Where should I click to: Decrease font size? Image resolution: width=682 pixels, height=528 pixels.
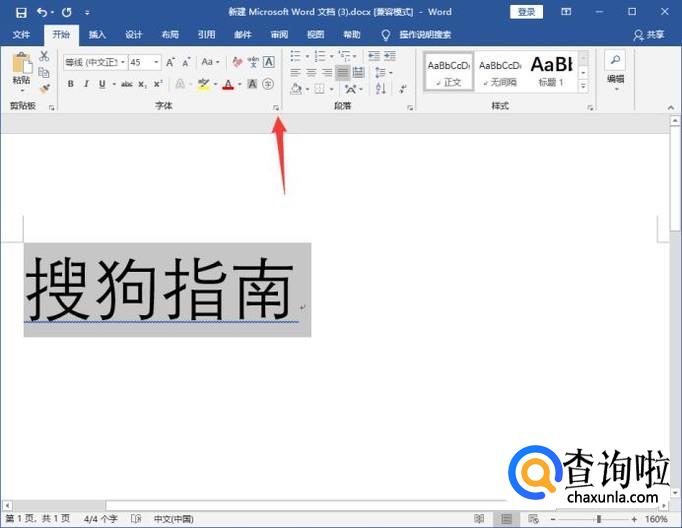(x=186, y=62)
